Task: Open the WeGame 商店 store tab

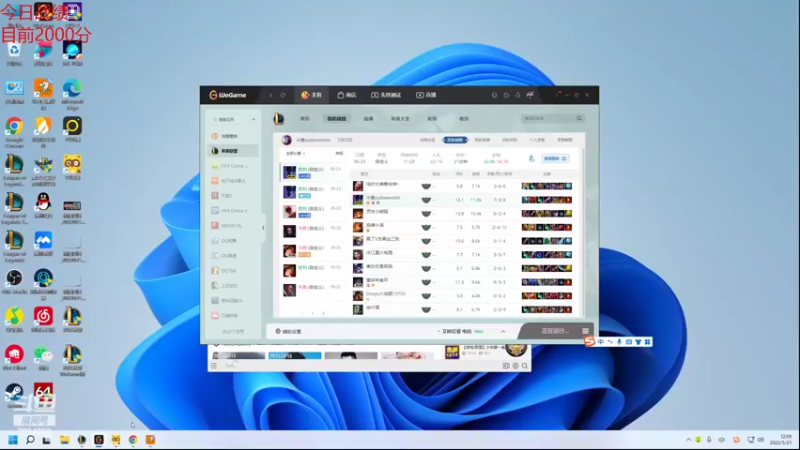Action: (346, 95)
